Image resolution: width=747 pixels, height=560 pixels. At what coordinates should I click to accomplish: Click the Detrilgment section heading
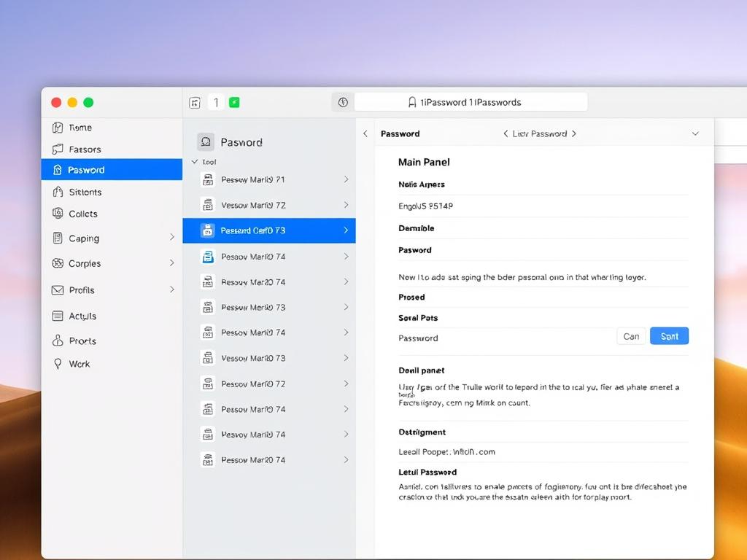coord(422,432)
